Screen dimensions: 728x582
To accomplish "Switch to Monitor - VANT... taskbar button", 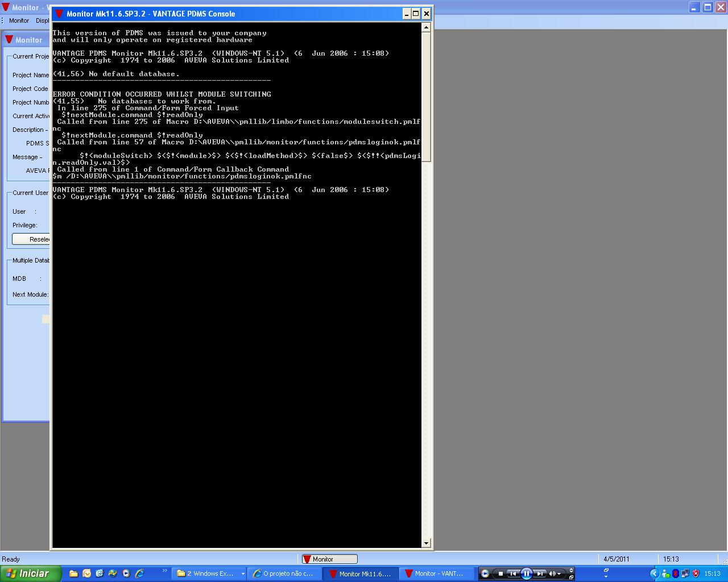I will [x=436, y=573].
